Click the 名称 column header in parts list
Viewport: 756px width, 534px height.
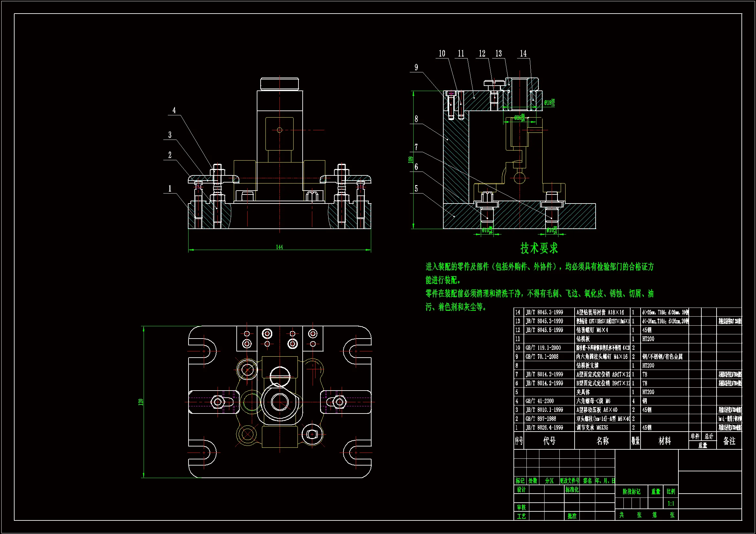(602, 441)
